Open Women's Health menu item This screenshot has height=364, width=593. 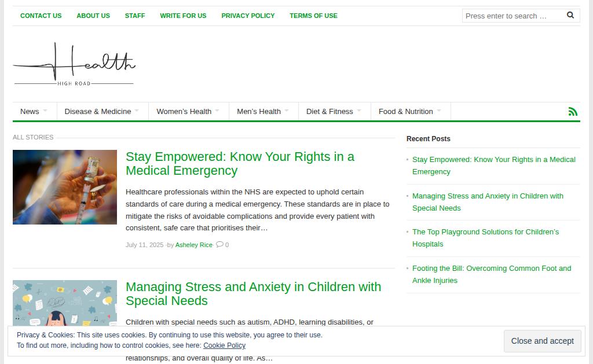click(x=184, y=112)
